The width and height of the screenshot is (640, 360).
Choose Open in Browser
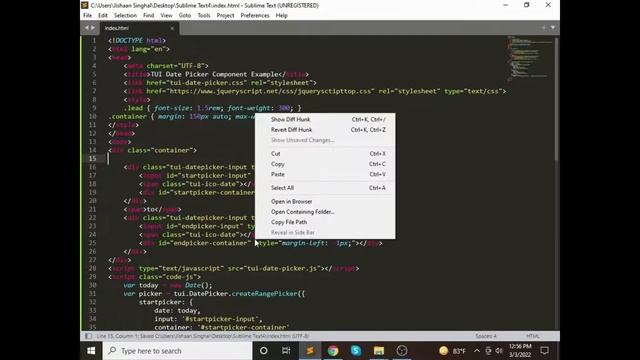click(x=325, y=202)
